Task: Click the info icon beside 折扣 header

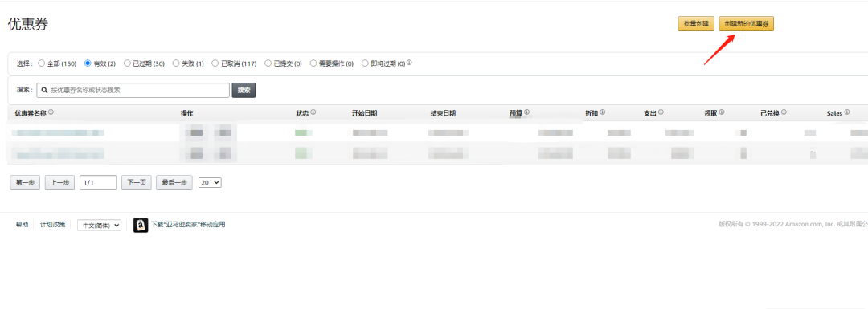Action: coord(602,112)
